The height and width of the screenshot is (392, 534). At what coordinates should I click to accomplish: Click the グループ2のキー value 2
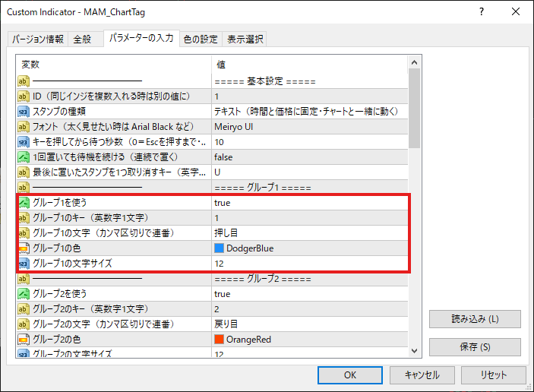pyautogui.click(x=310, y=309)
